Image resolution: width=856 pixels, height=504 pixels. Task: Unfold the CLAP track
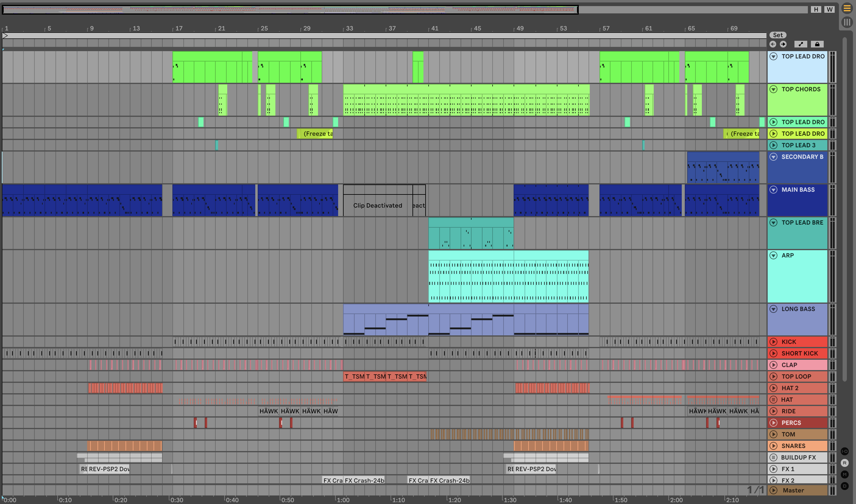coord(773,365)
